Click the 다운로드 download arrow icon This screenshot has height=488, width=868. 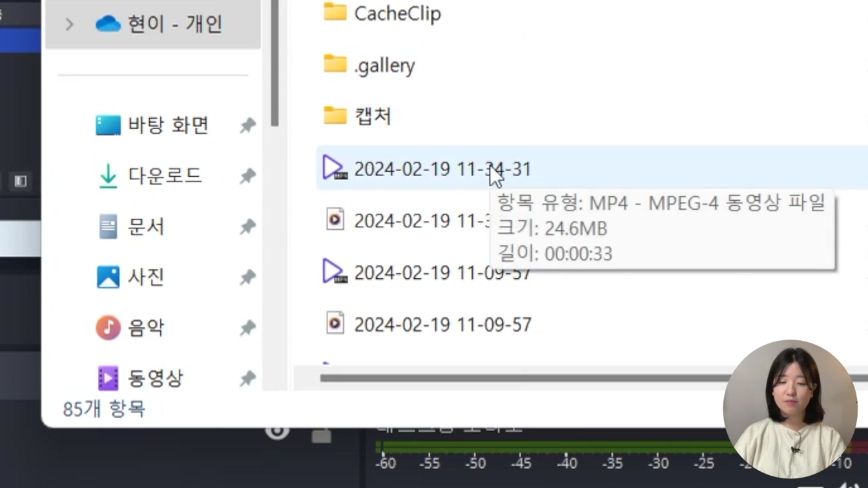click(108, 176)
